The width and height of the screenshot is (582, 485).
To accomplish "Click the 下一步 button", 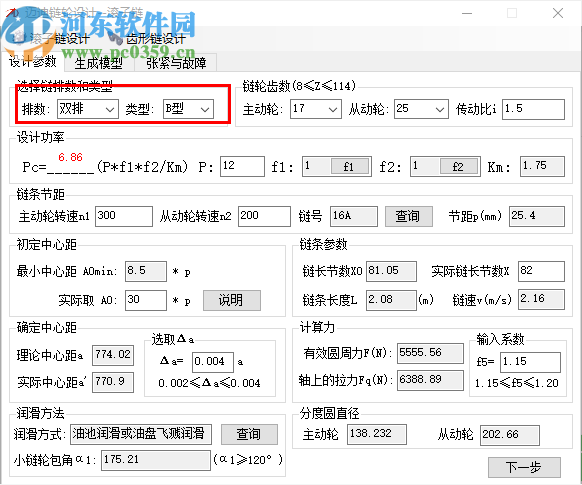I will point(524,467).
